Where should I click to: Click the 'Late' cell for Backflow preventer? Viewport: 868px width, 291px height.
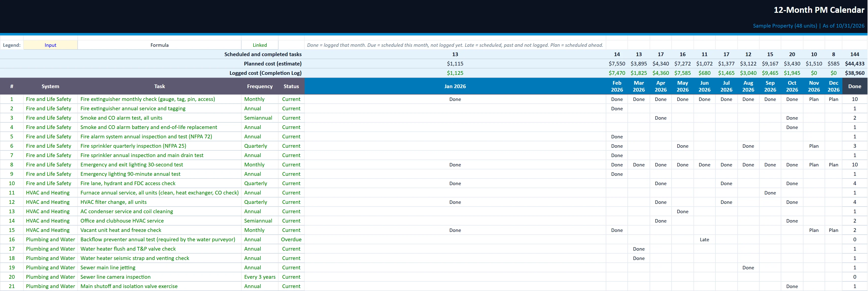pyautogui.click(x=705, y=240)
